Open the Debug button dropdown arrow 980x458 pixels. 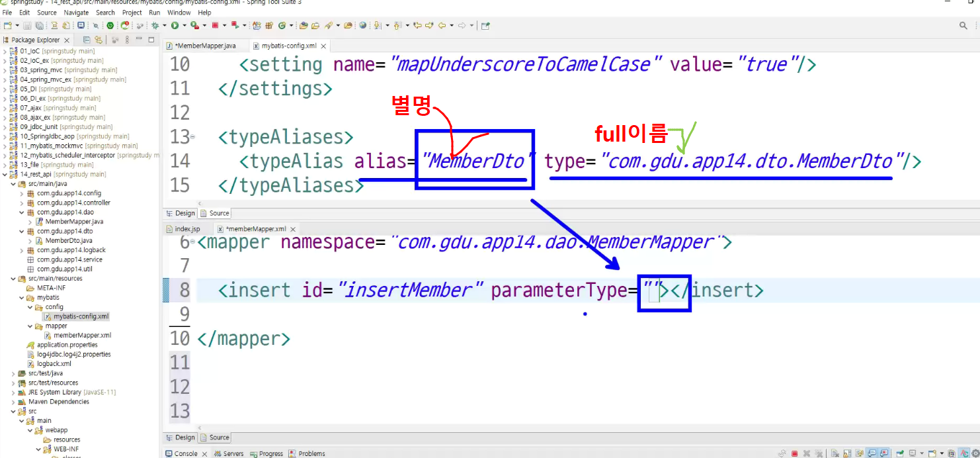point(165,26)
